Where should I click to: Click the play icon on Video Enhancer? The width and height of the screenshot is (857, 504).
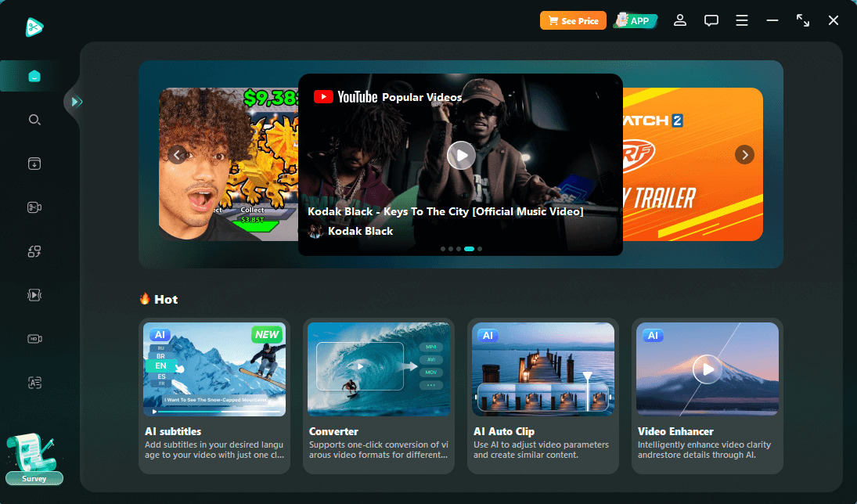pos(708,369)
